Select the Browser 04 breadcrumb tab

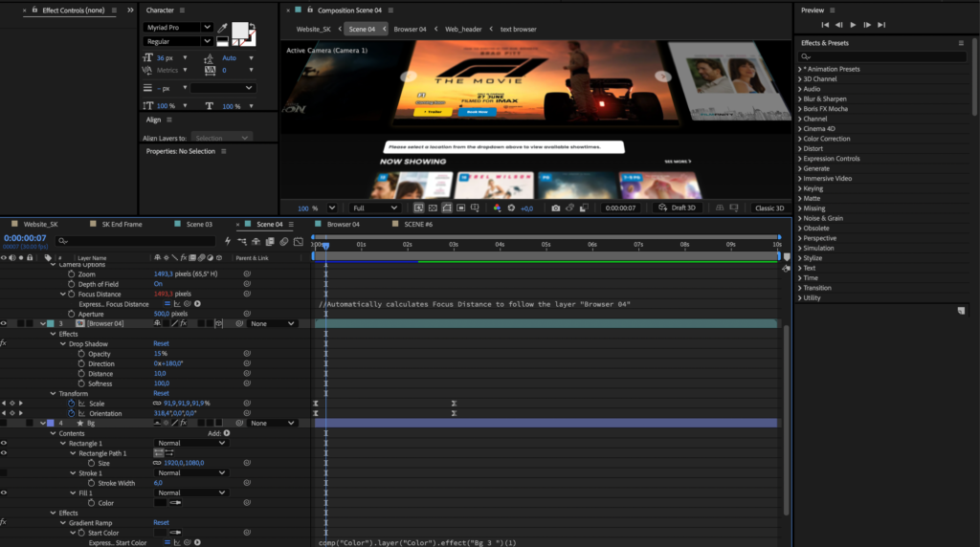point(410,30)
